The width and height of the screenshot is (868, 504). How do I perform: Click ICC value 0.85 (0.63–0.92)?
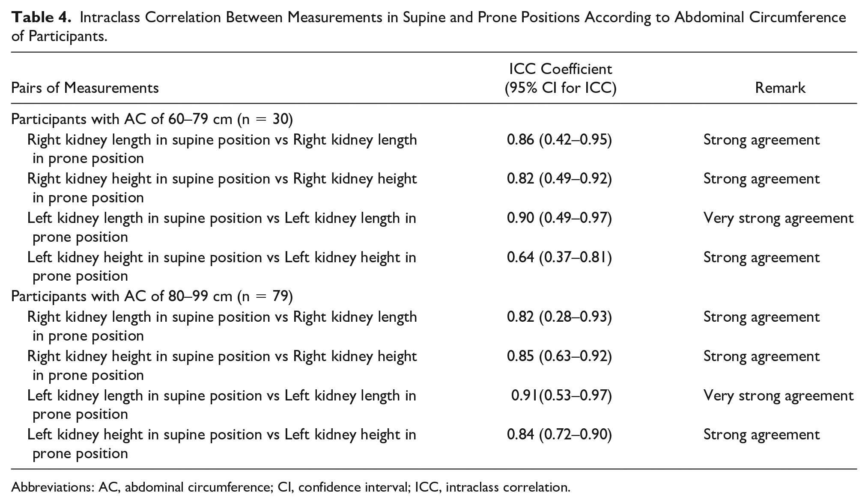pos(559,356)
